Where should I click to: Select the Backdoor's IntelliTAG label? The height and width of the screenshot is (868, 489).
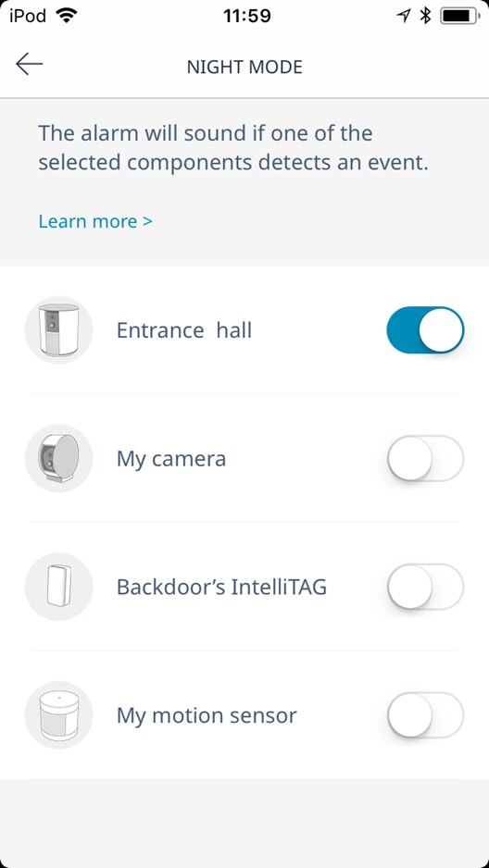click(x=221, y=587)
